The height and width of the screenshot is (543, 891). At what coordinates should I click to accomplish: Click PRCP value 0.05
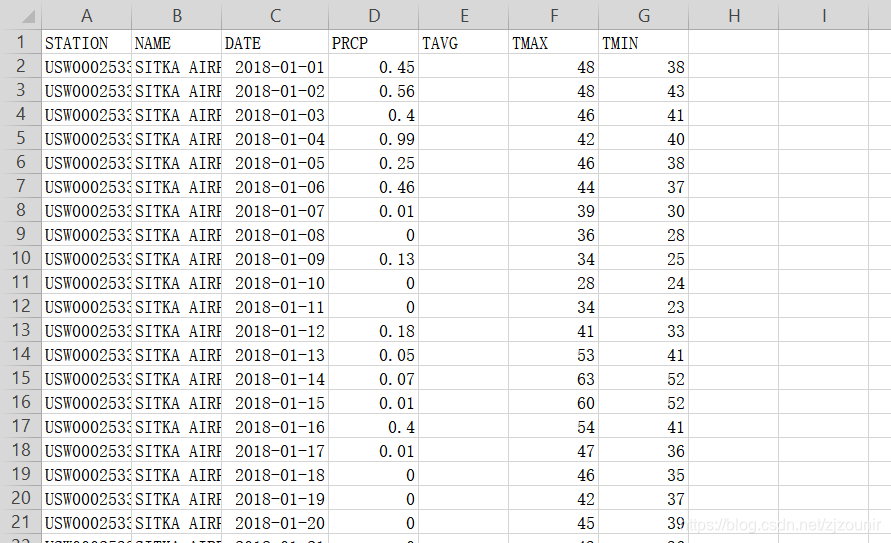pos(373,355)
